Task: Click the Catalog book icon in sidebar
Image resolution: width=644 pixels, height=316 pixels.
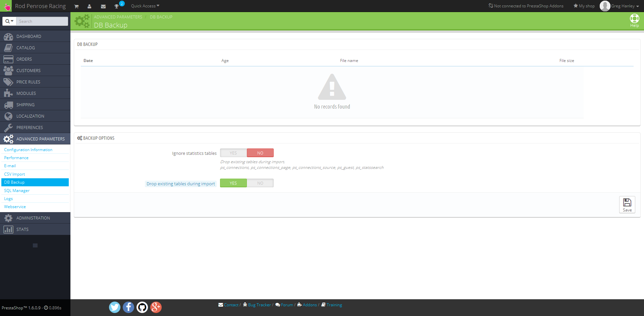Action: pos(8,48)
